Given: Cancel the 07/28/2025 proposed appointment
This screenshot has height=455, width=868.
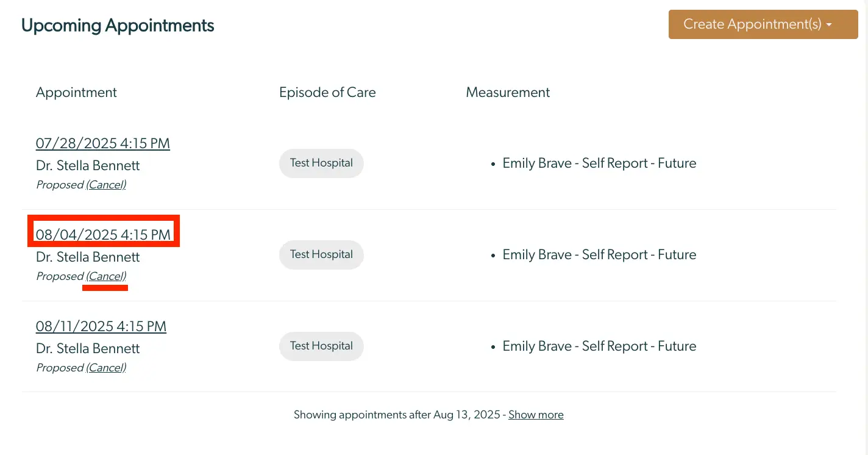Looking at the screenshot, I should pyautogui.click(x=106, y=184).
